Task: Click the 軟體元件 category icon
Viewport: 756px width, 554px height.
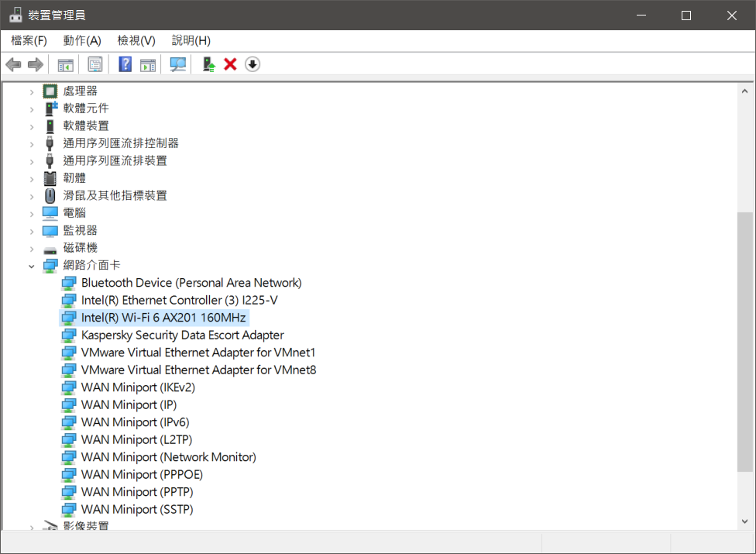Action: click(x=51, y=108)
